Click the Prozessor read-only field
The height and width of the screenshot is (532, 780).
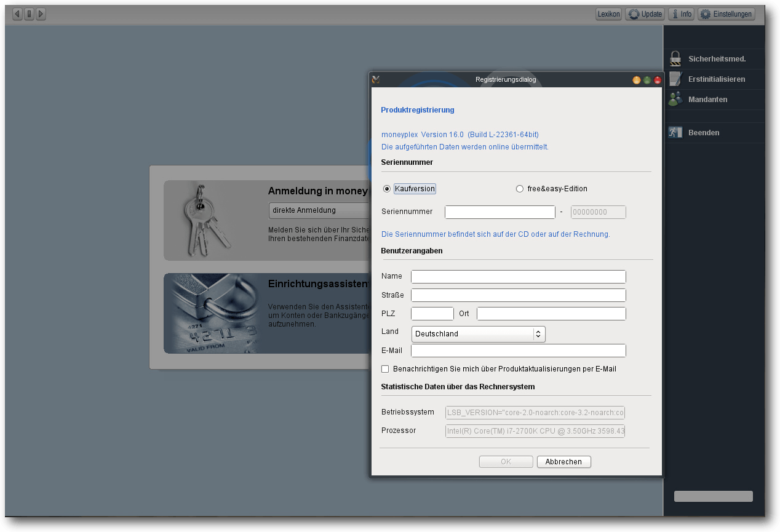(x=535, y=431)
